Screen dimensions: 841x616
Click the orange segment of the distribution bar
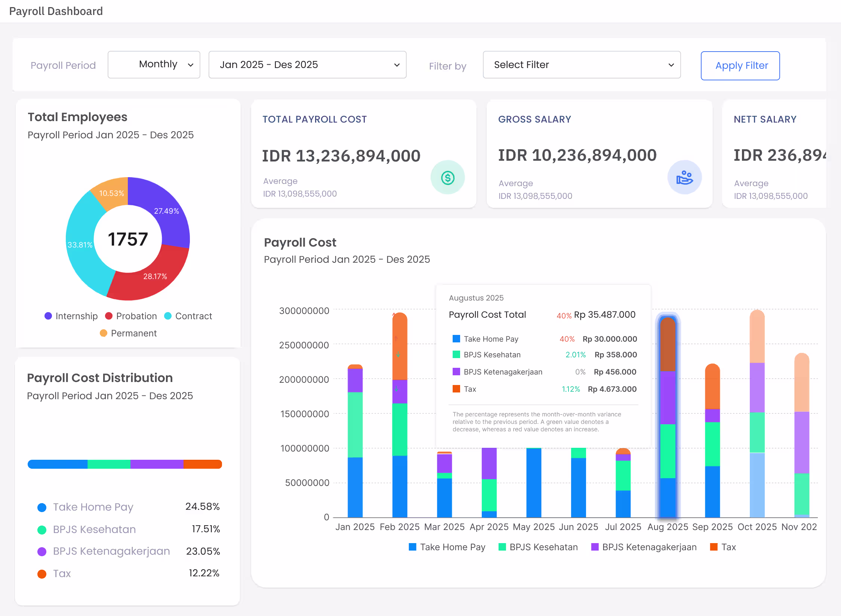(203, 464)
